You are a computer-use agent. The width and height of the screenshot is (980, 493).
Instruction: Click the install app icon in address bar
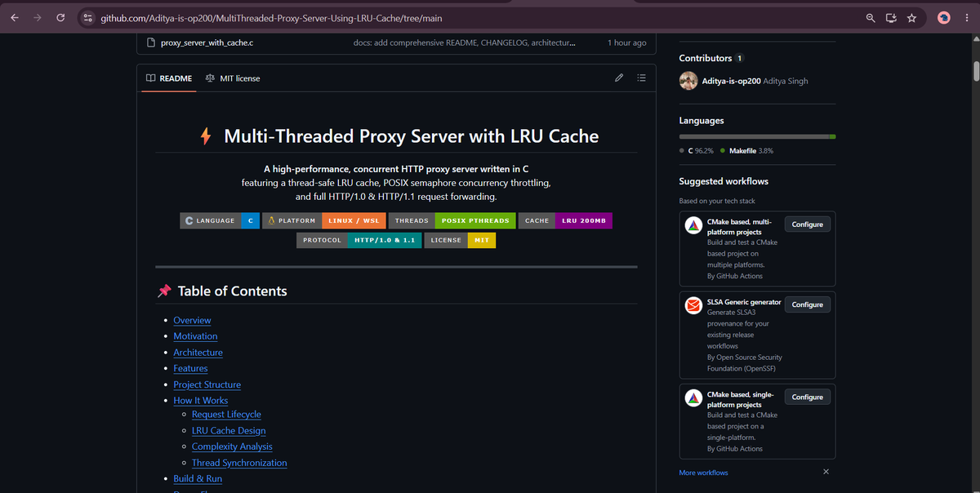pos(891,17)
